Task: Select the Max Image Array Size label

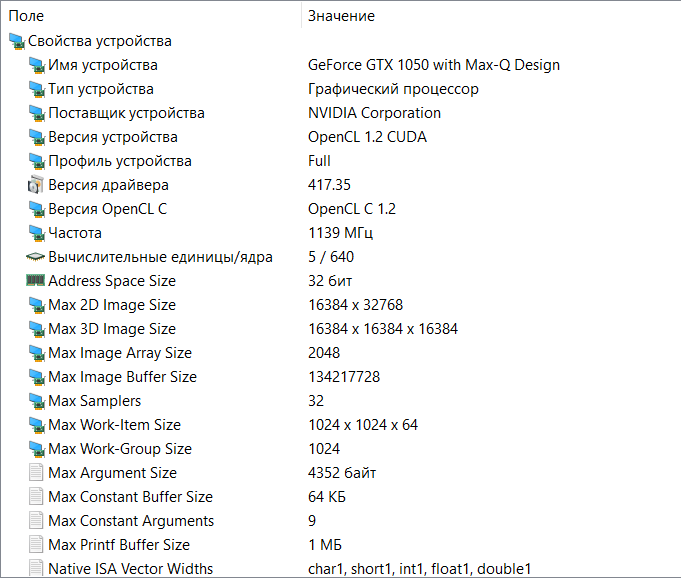Action: (120, 353)
